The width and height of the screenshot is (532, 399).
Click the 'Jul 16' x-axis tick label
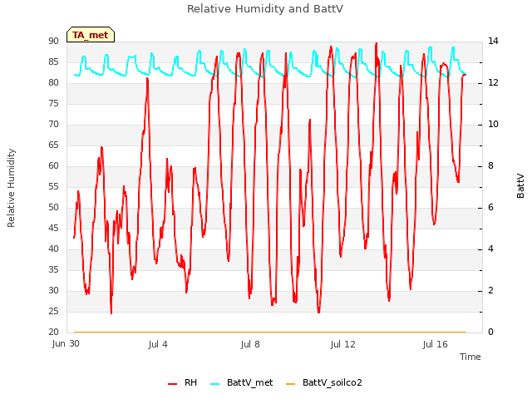(435, 344)
